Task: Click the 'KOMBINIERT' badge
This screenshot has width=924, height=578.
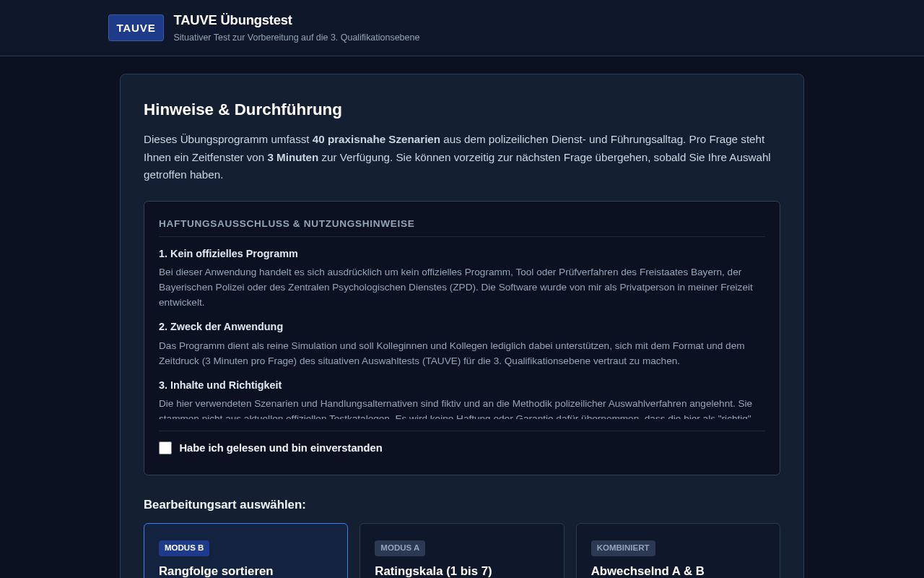Action: coord(623,548)
